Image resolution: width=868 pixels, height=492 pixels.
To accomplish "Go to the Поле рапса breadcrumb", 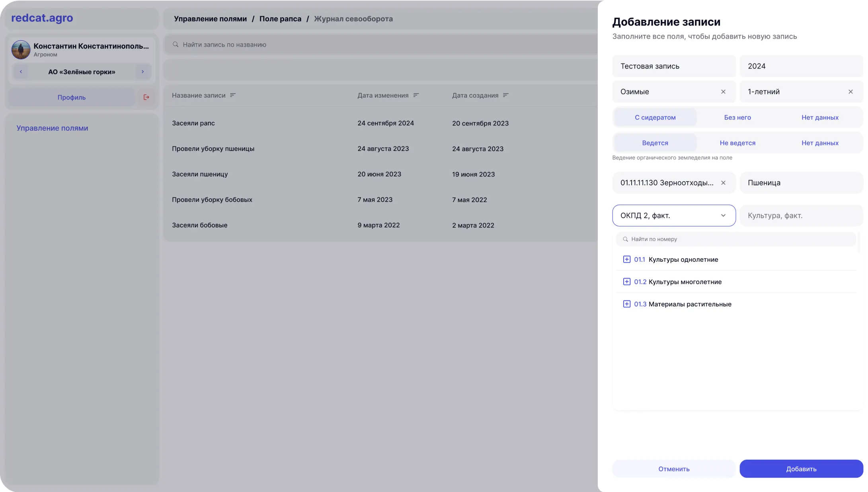I will (x=280, y=19).
